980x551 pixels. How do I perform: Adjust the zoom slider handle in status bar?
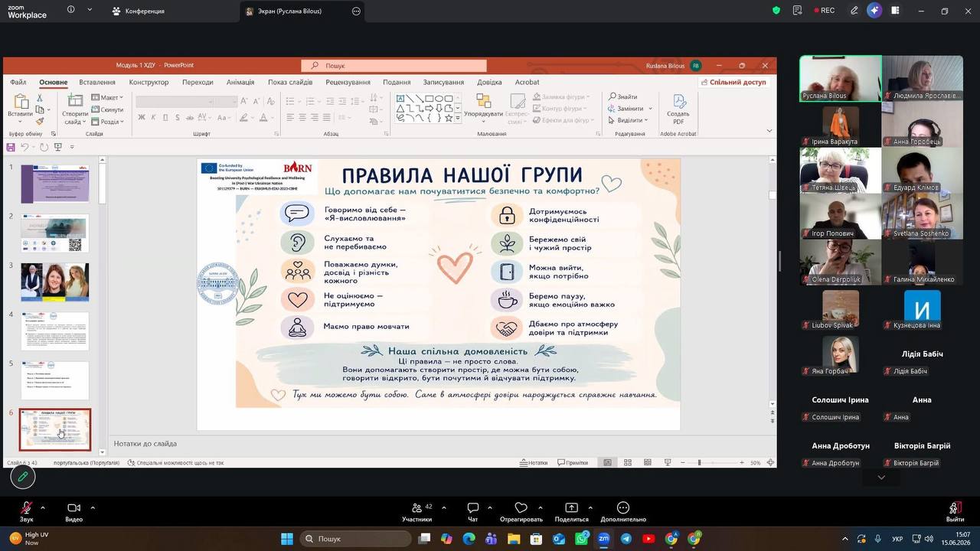(x=699, y=462)
